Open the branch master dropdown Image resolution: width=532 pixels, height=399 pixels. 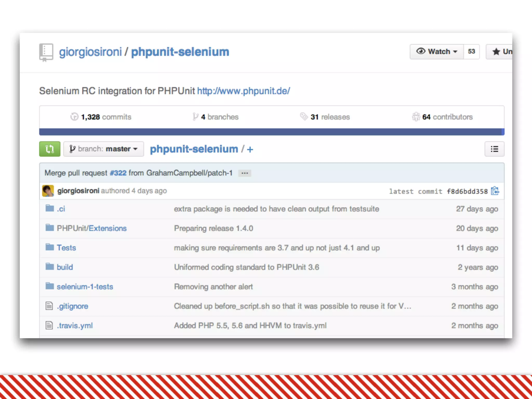[104, 149]
